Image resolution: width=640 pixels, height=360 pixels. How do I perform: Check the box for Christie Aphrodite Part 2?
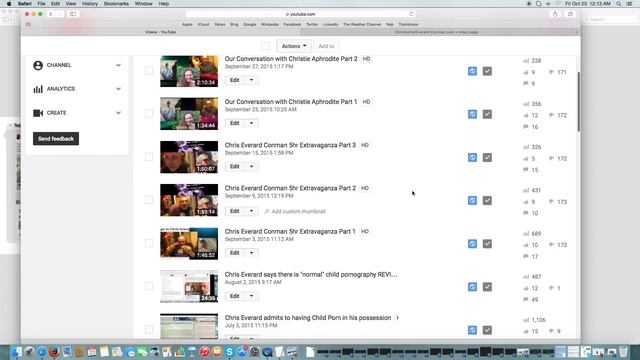pyautogui.click(x=149, y=71)
